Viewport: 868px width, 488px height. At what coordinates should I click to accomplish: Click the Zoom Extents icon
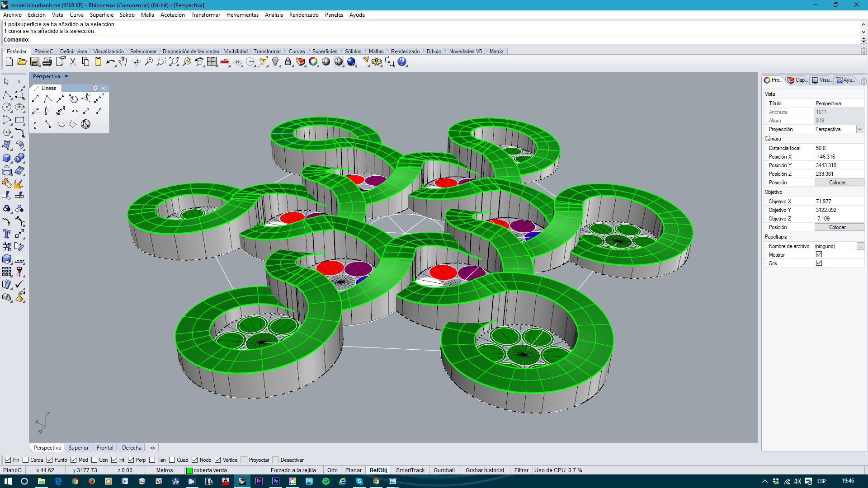tap(174, 62)
